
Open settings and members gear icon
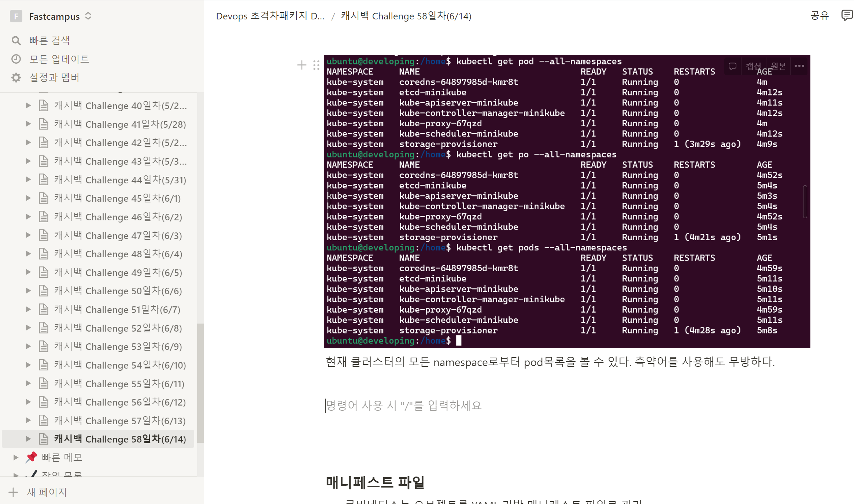point(16,78)
